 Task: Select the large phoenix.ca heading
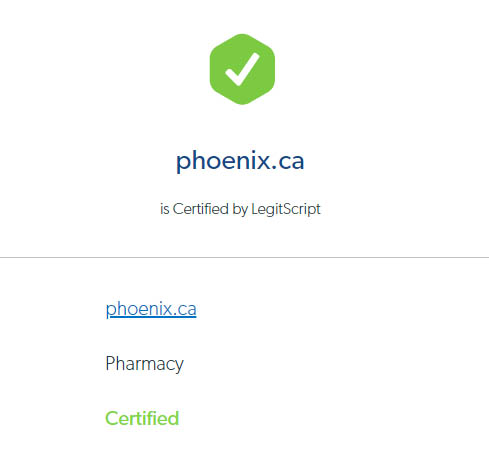(240, 161)
